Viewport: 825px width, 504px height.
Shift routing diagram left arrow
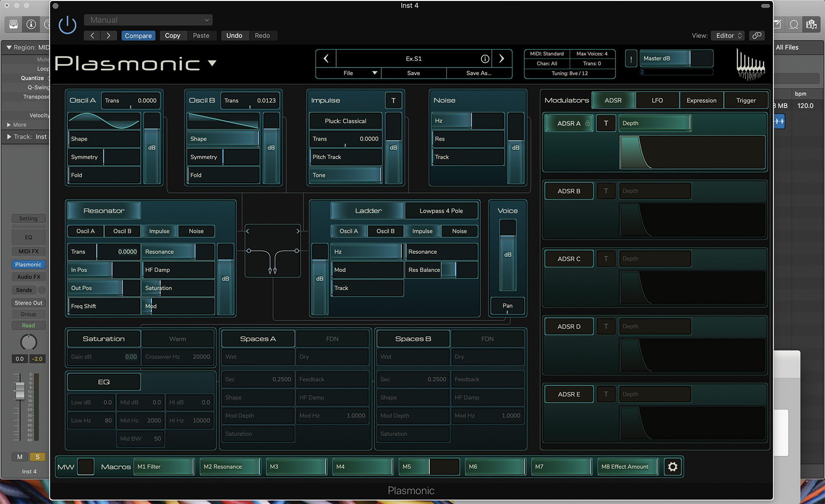click(248, 231)
